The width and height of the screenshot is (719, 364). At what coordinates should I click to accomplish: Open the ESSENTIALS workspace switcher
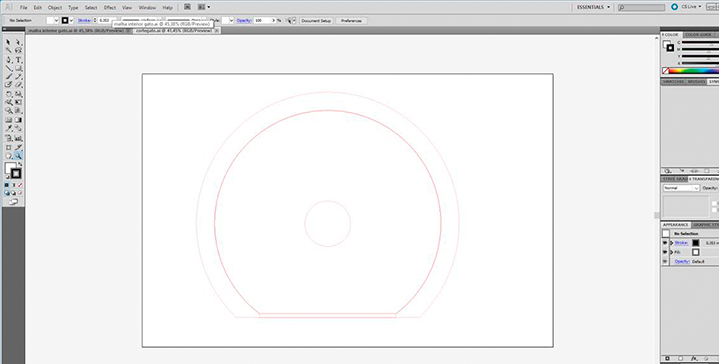pyautogui.click(x=593, y=7)
